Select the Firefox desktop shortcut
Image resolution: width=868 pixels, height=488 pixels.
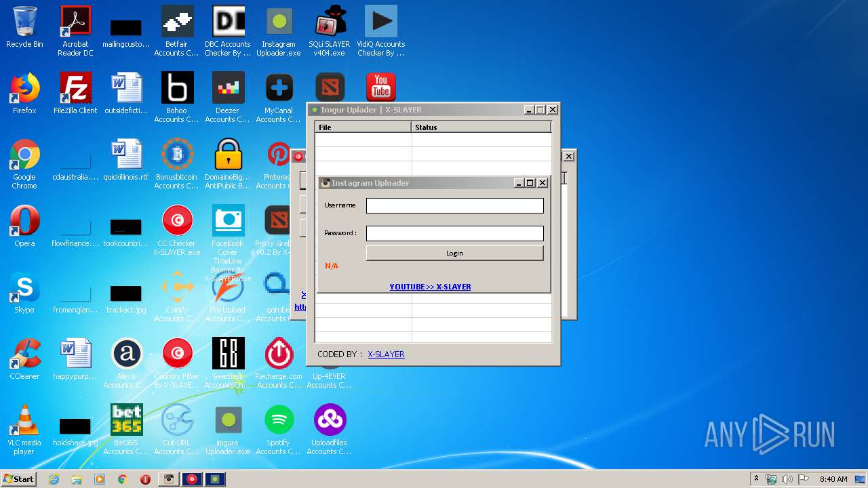pyautogui.click(x=24, y=94)
